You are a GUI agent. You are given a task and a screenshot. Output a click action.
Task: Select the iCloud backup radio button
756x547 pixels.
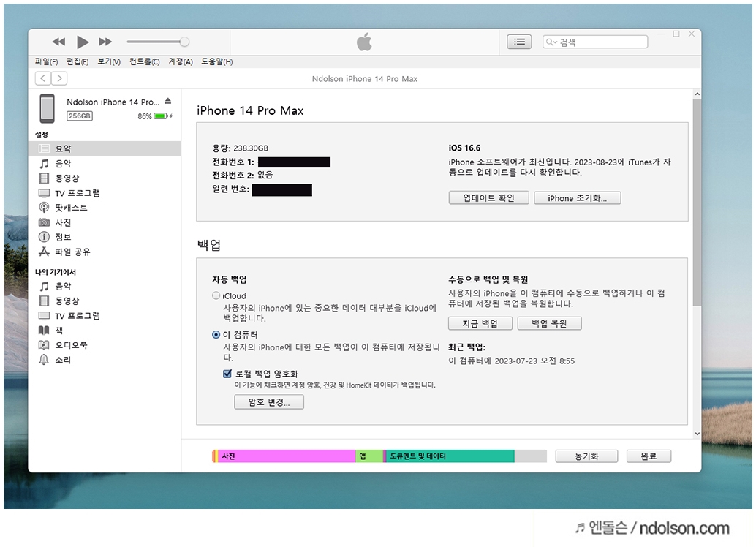pos(216,295)
